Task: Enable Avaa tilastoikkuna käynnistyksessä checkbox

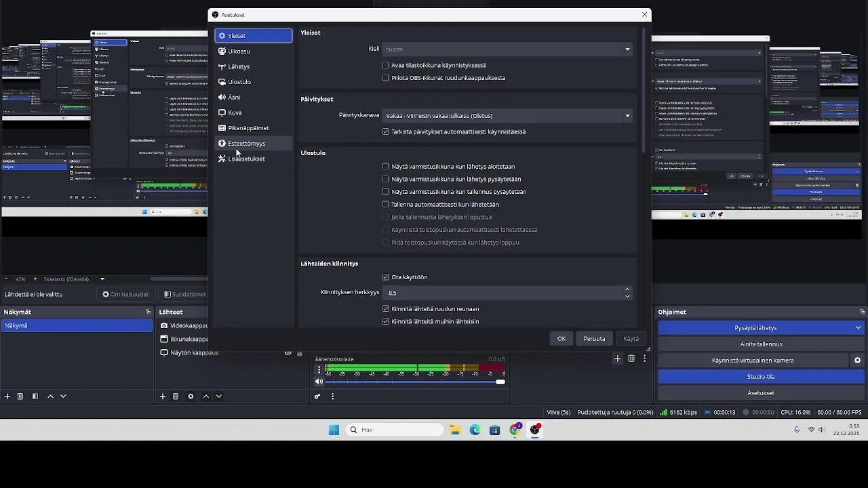Action: (386, 65)
